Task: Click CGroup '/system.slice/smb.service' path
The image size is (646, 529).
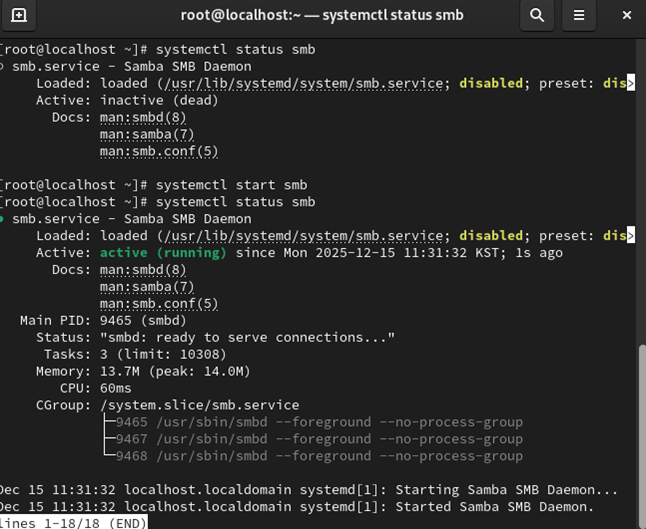Action: click(x=199, y=405)
